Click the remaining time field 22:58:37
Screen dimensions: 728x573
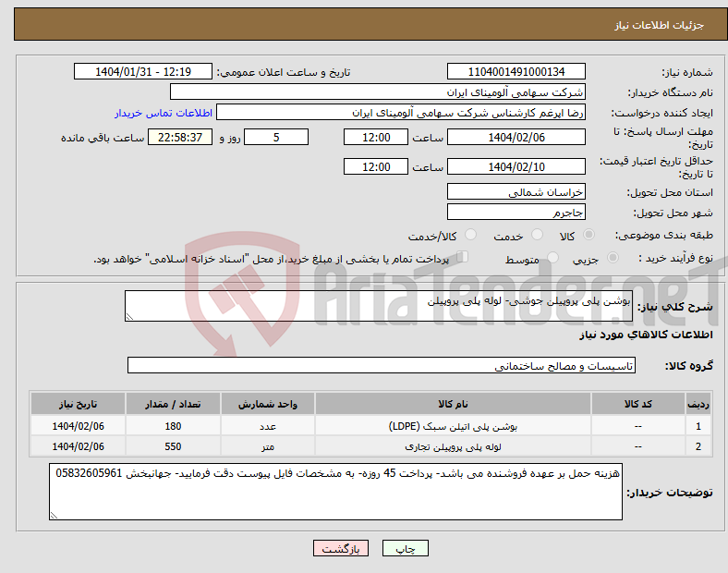click(180, 137)
